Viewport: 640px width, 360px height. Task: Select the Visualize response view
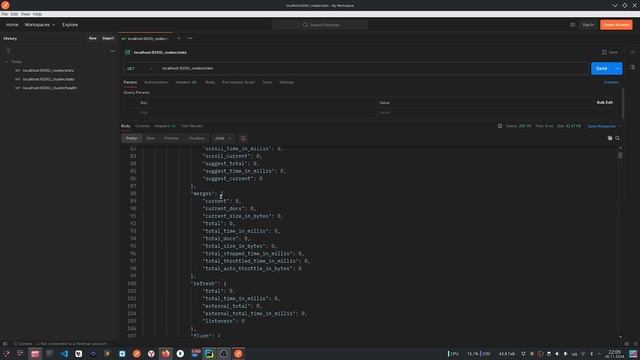[196, 138]
